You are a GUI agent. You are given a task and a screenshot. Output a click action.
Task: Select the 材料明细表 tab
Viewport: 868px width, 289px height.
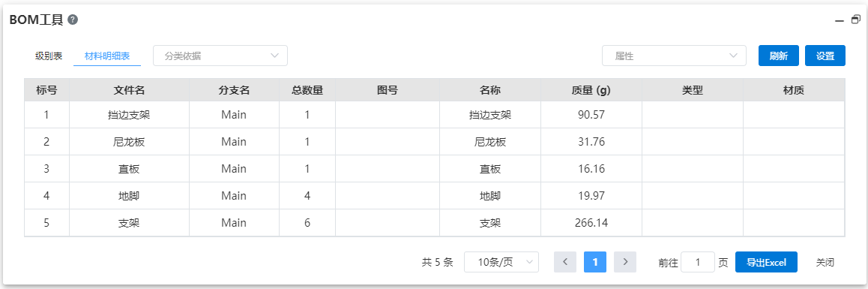(x=107, y=56)
